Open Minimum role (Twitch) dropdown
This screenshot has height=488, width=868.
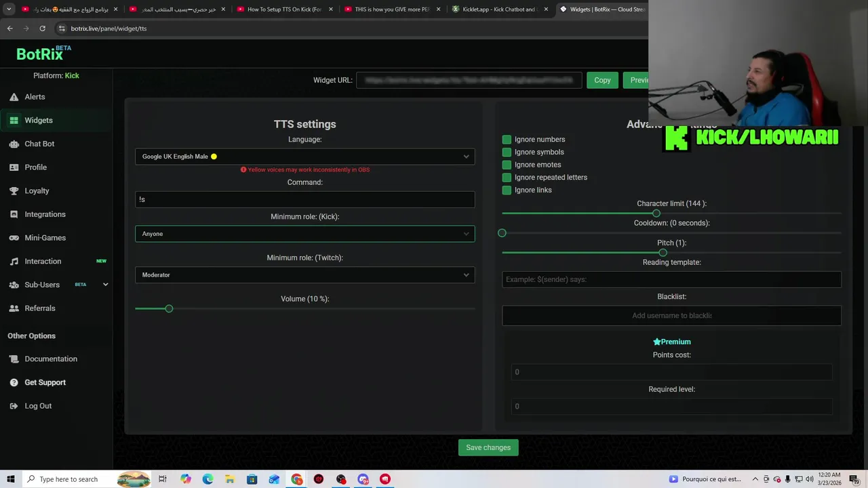[x=305, y=275]
